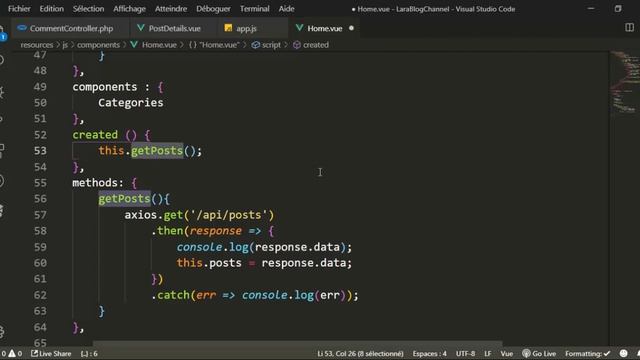
Task: Open the Edition menu
Action: click(51, 9)
